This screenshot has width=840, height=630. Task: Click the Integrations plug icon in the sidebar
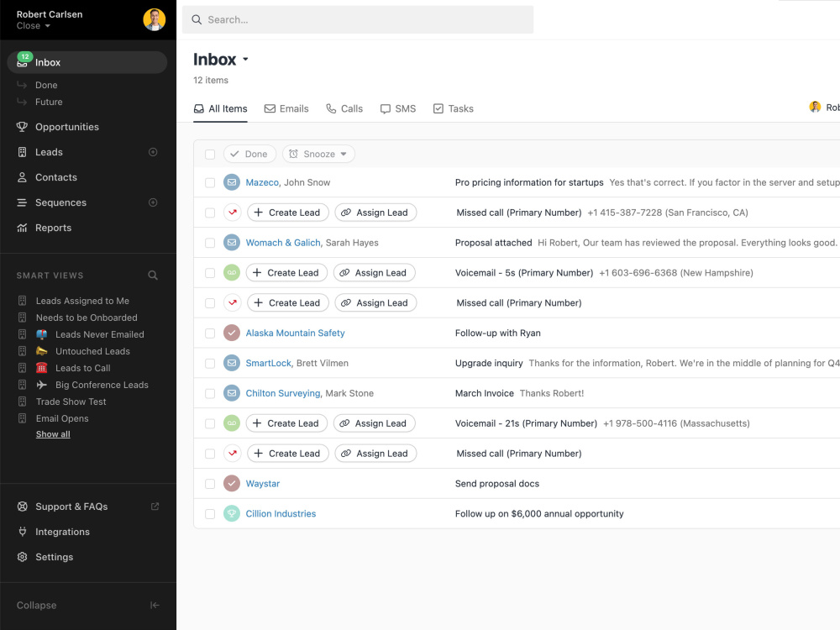point(22,532)
